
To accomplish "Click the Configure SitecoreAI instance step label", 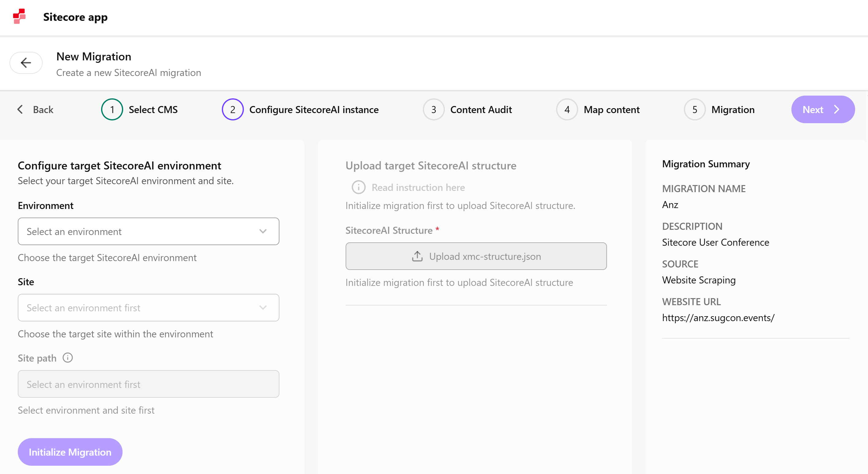I will coord(314,109).
